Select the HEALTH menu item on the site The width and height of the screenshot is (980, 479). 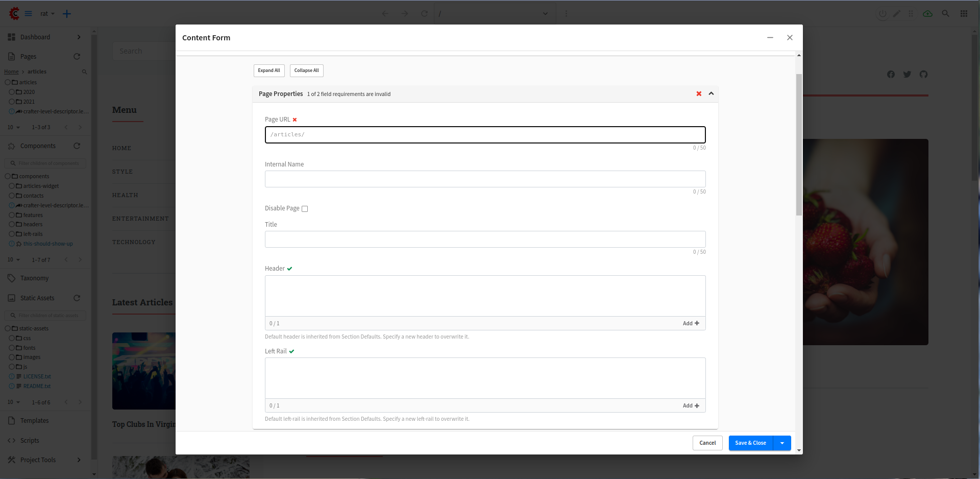click(x=125, y=195)
